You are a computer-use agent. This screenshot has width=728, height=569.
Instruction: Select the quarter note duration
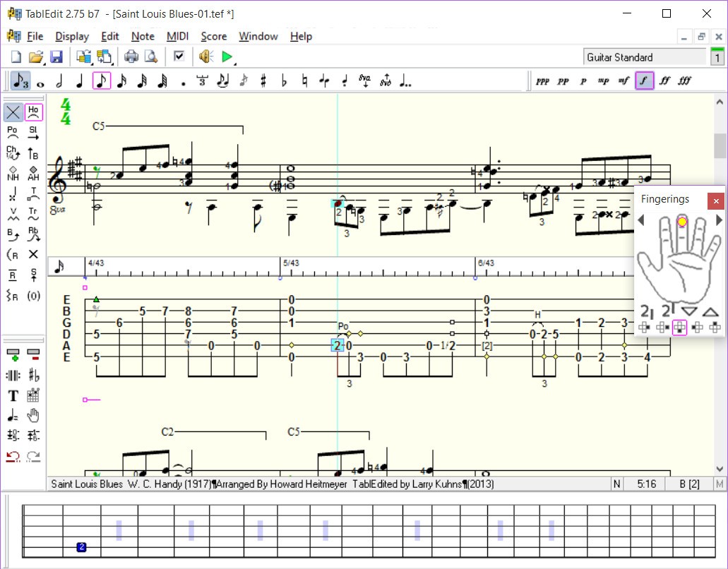79,81
